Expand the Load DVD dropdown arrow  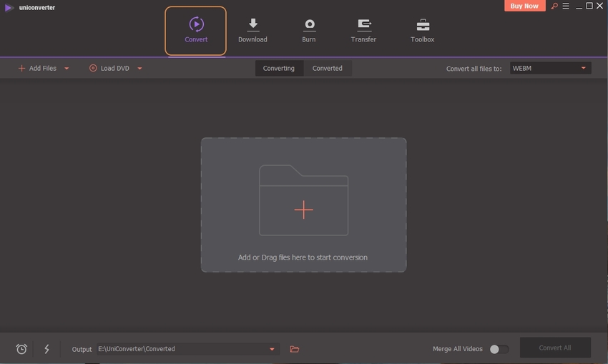[139, 69]
